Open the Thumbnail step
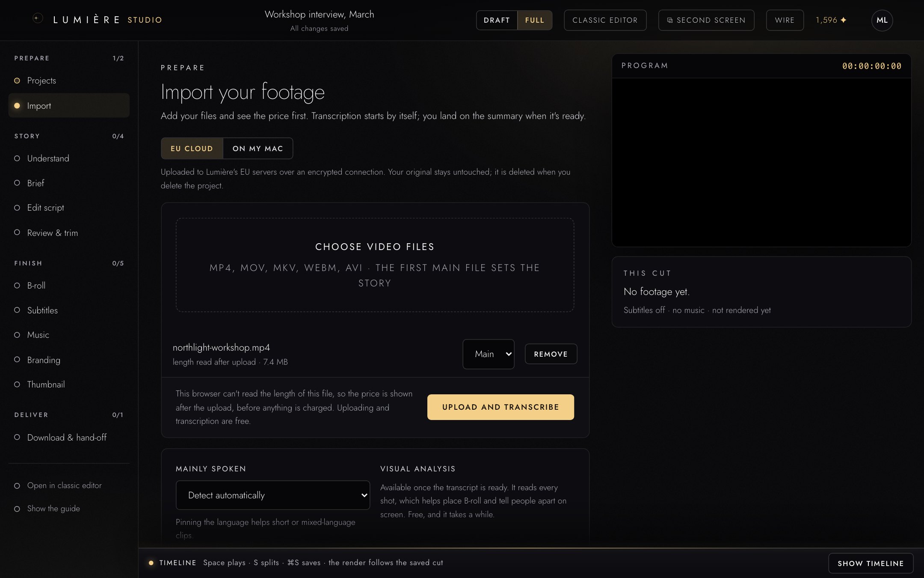The width and height of the screenshot is (924, 578). [x=69, y=384]
